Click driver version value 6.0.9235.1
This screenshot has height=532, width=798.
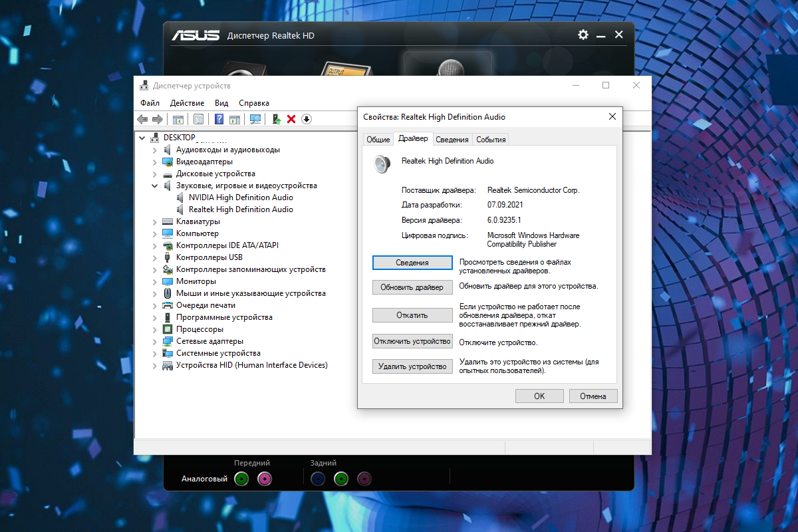[x=504, y=219]
